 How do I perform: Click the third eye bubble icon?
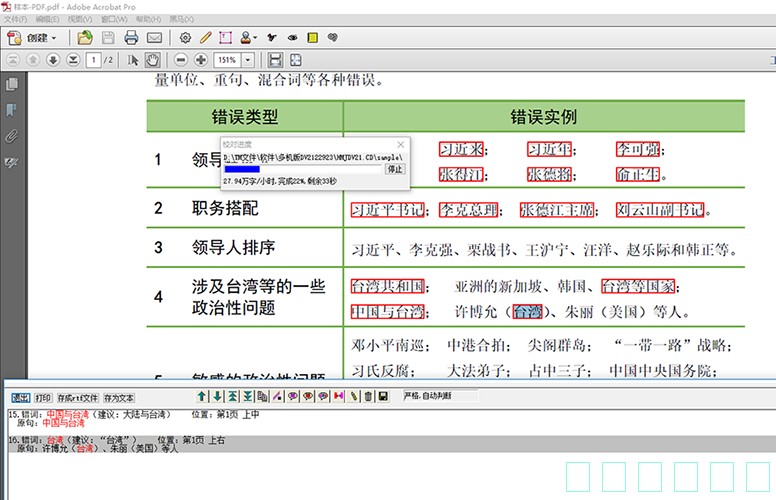pyautogui.click(x=323, y=396)
